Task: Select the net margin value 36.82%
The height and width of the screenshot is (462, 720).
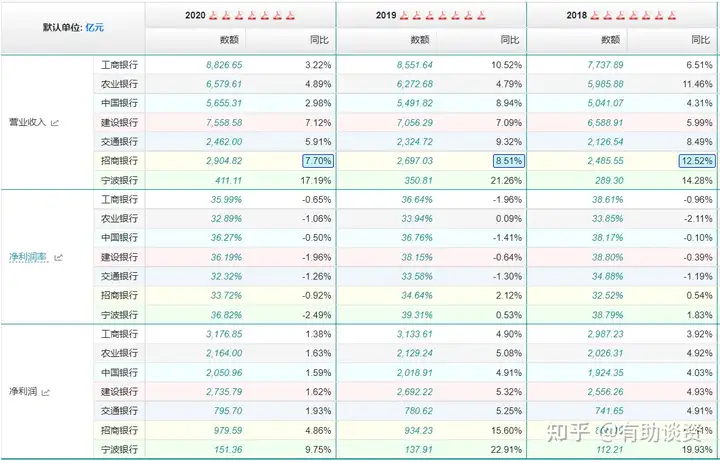Action: point(226,315)
